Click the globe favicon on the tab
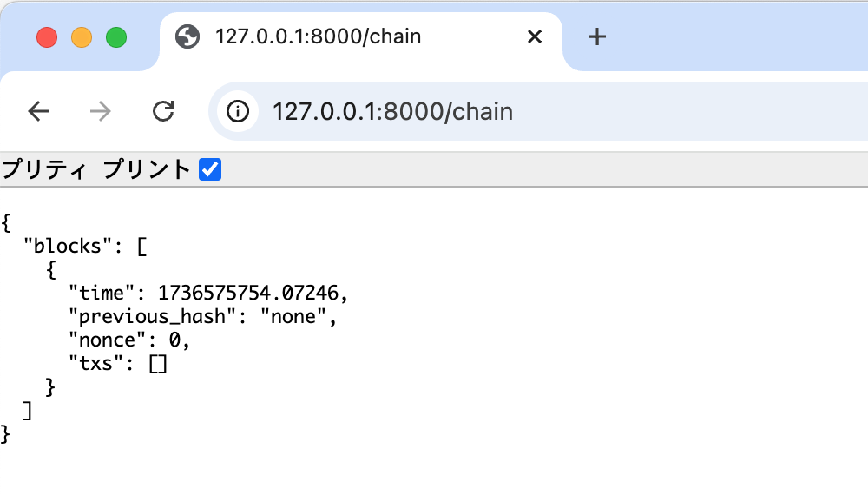 click(187, 36)
